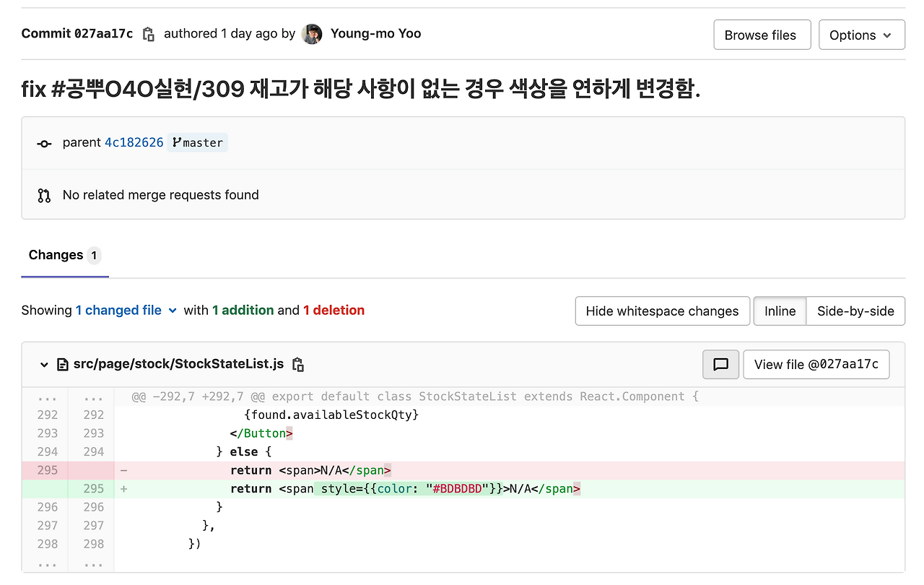924x585 pixels.
Task: Open parent commit 4c182626 link
Action: coord(134,143)
